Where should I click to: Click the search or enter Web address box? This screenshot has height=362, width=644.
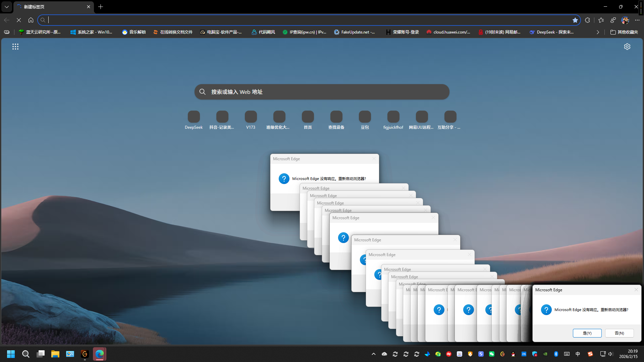[322, 92]
